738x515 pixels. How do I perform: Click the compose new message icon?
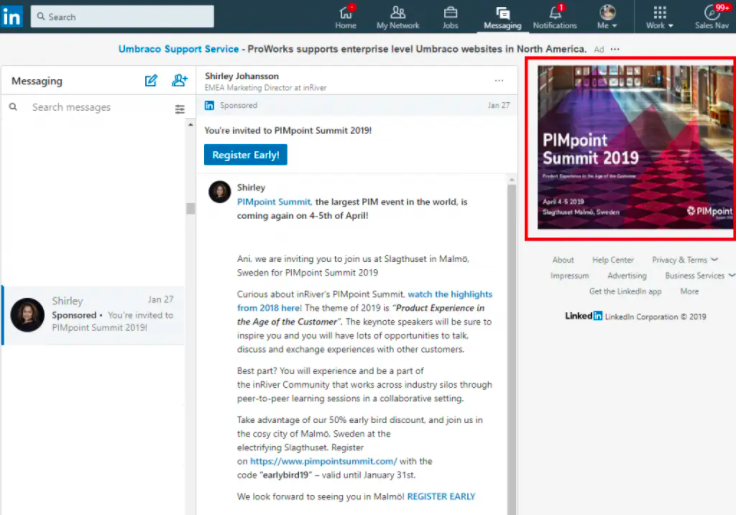point(151,81)
